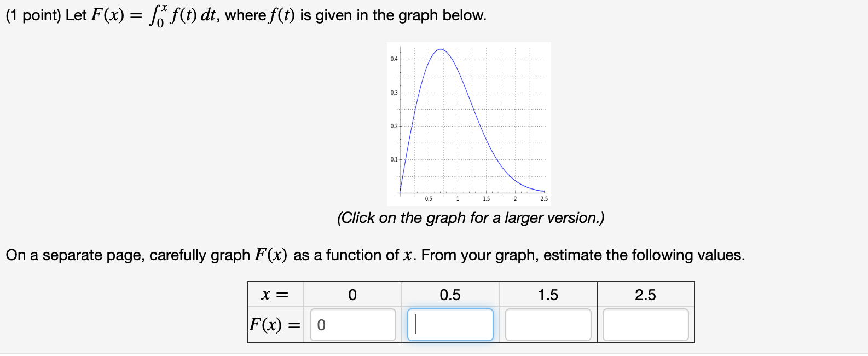This screenshot has width=868, height=356.
Task: Select the F(x) answer box under x = 1.5
Action: pos(548,324)
